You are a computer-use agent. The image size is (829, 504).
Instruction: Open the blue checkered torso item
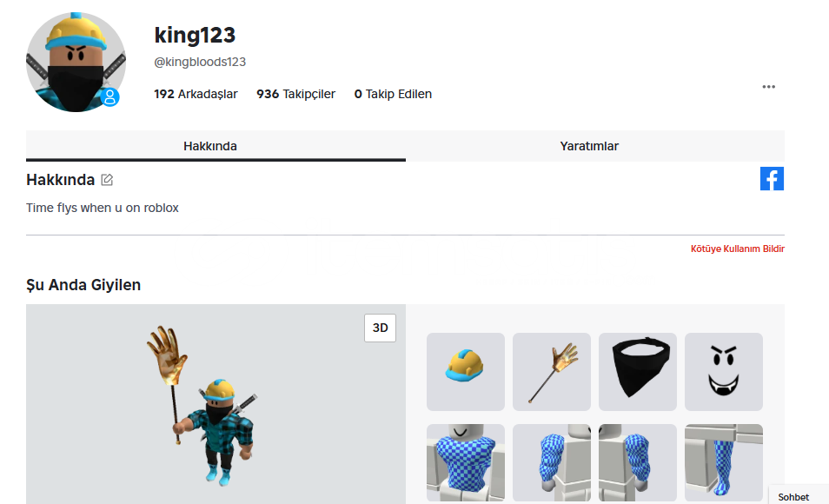point(466,463)
